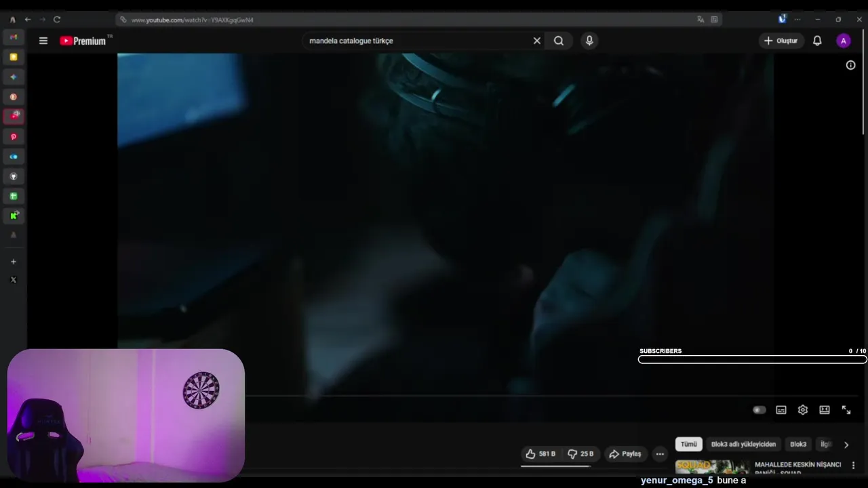Select the active YouTube sidebar tab
868x488 pixels.
[13, 116]
